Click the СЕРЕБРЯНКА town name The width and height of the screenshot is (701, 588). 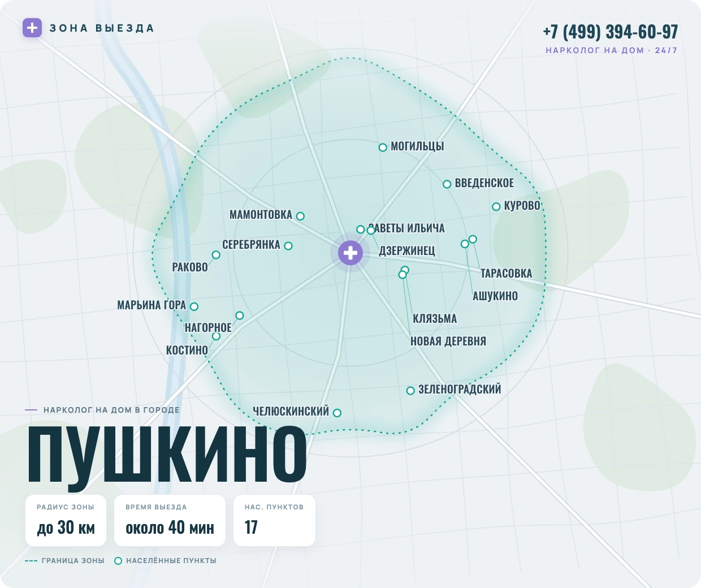tap(251, 245)
